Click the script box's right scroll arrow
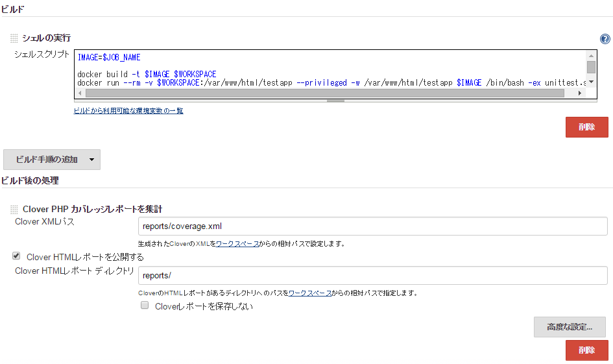 pos(579,93)
